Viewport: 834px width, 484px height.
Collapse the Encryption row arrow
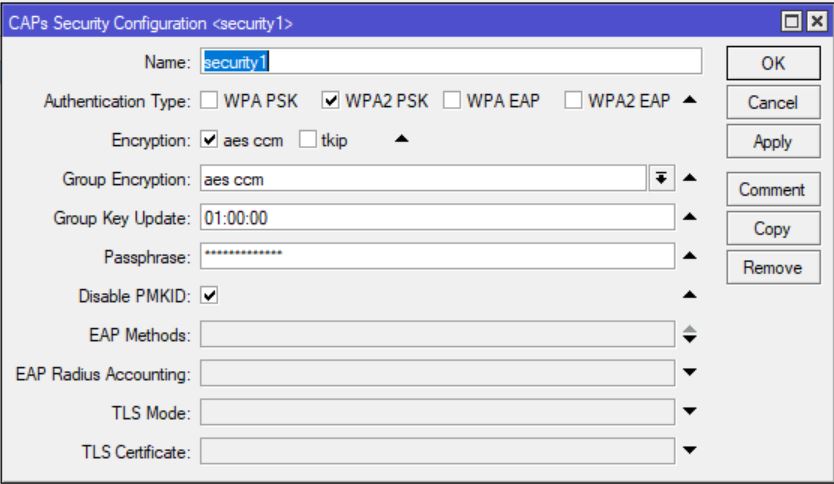point(402,139)
